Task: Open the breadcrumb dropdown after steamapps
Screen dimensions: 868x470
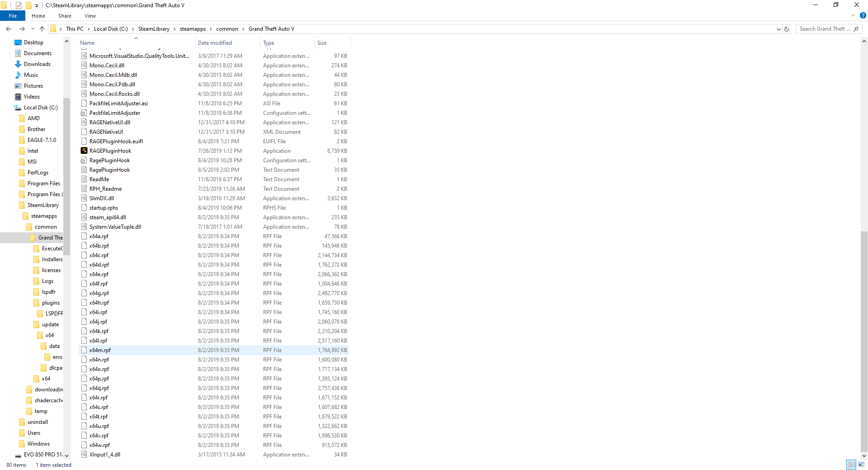Action: click(x=211, y=29)
